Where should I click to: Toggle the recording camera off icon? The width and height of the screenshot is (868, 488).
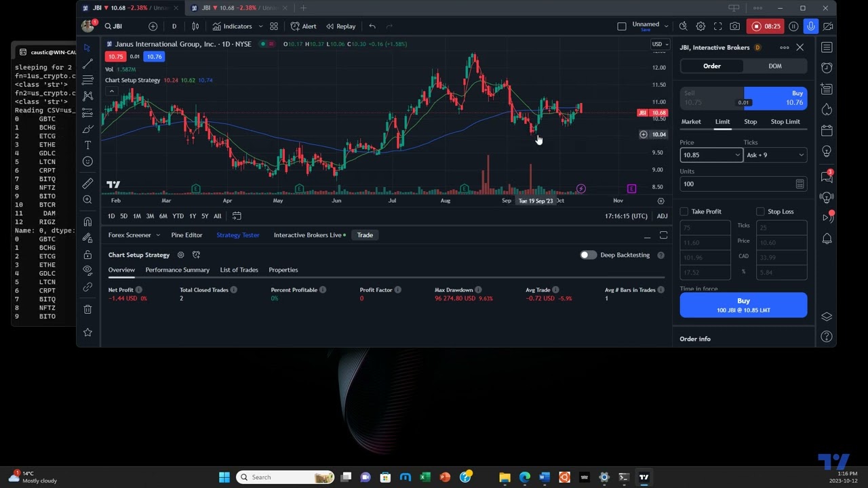pos(828,26)
